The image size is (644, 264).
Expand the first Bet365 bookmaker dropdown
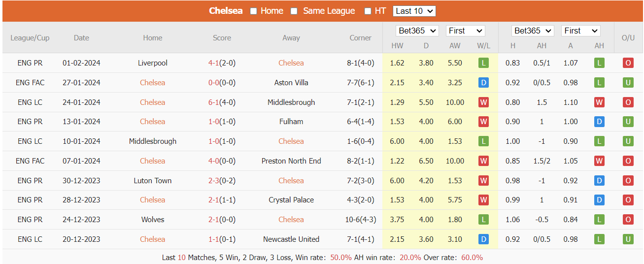click(417, 31)
